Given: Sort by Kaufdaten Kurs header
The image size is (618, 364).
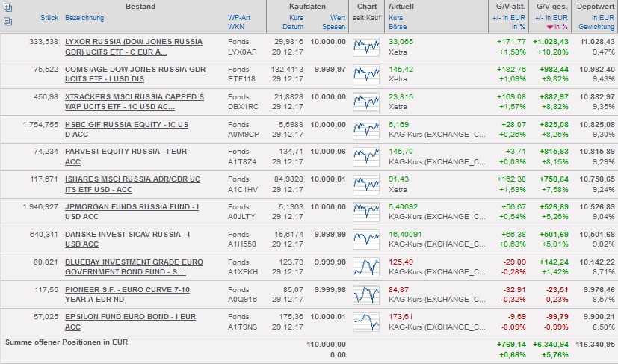Looking at the screenshot, I should [x=296, y=18].
